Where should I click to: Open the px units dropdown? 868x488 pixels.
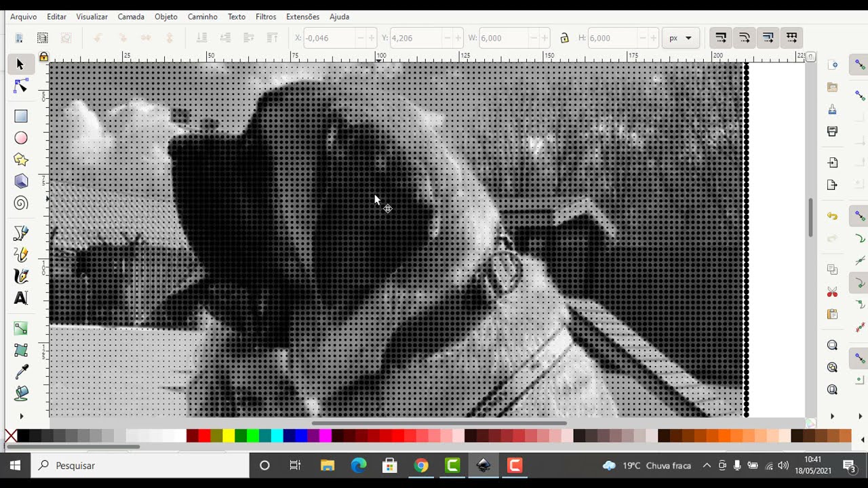pos(680,38)
